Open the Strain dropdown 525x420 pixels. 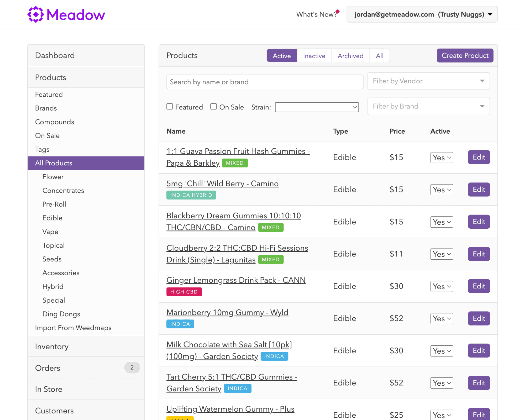click(317, 107)
